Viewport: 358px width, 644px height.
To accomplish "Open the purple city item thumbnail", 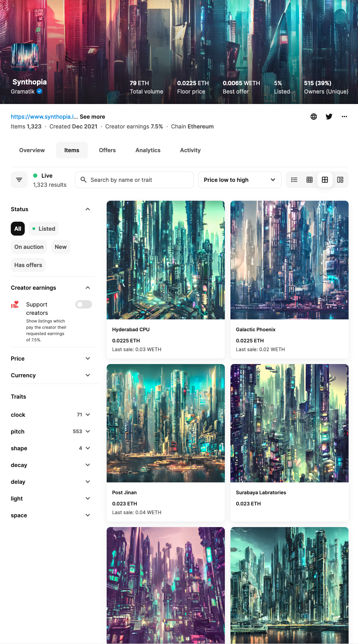I will (x=166, y=585).
